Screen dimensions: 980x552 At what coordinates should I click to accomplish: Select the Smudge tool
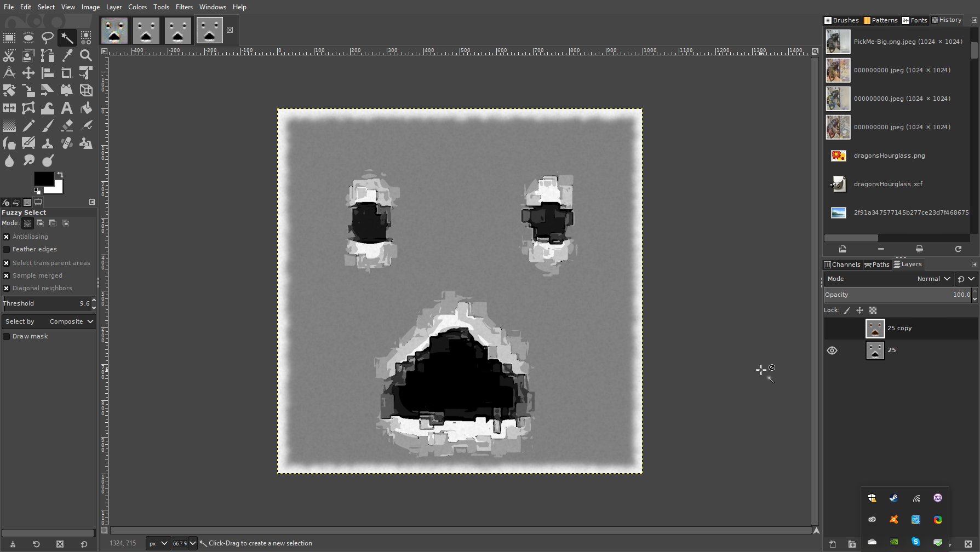(x=28, y=160)
